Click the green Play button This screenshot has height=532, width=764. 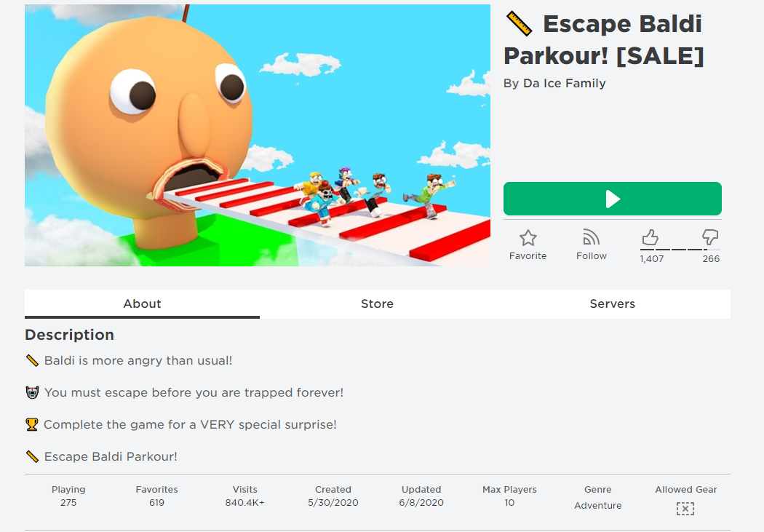click(x=612, y=199)
